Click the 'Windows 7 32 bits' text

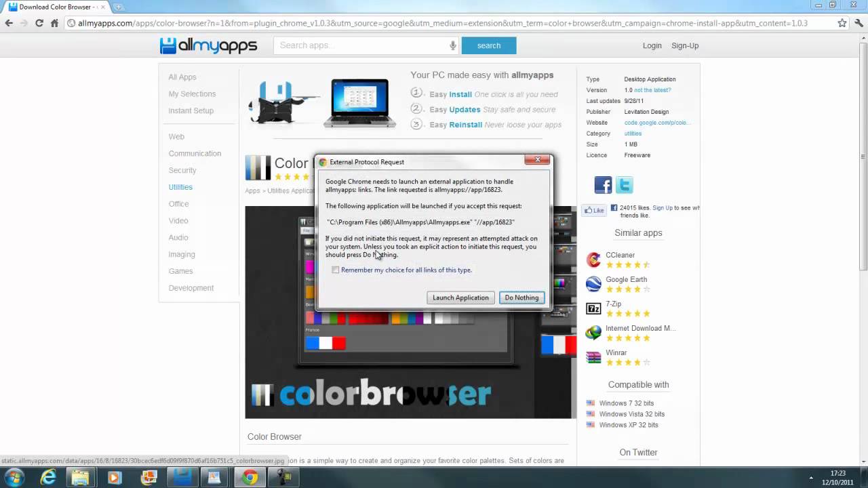tap(627, 403)
